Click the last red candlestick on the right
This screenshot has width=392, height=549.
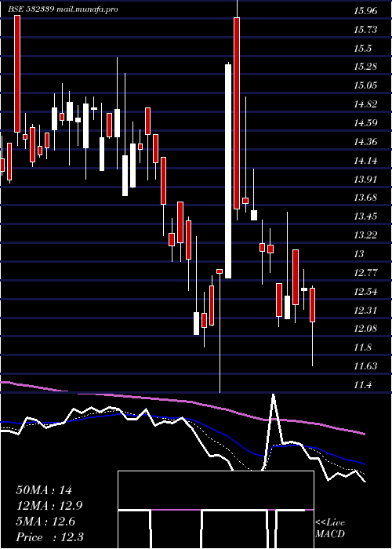312,305
